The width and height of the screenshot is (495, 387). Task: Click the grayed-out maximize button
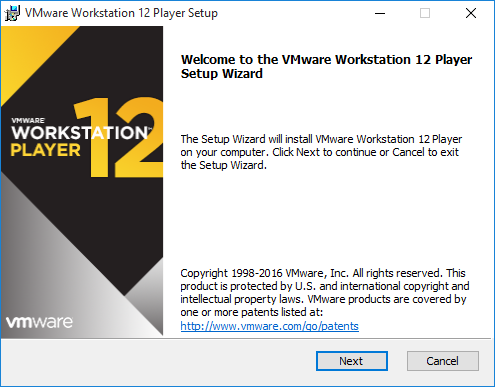(425, 13)
